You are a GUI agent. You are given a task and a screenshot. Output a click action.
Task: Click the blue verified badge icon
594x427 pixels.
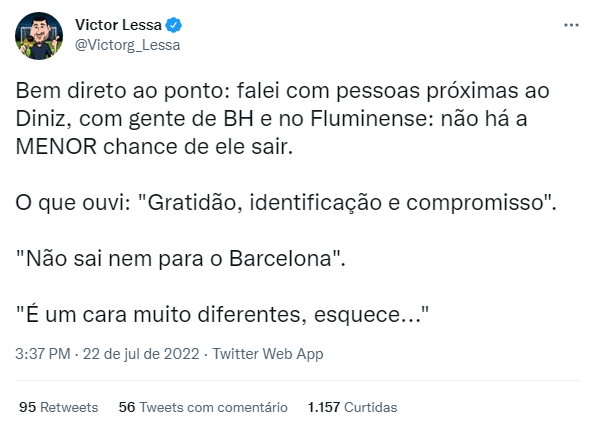tap(174, 25)
